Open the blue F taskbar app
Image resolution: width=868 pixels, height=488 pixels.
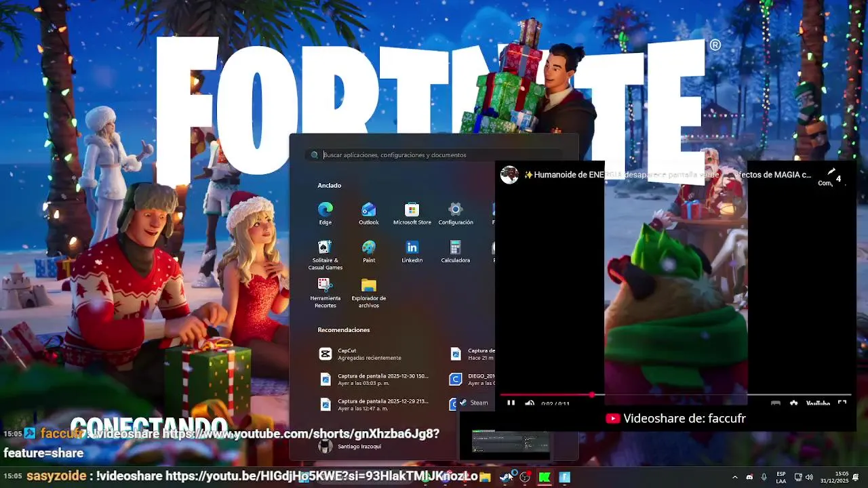(564, 477)
